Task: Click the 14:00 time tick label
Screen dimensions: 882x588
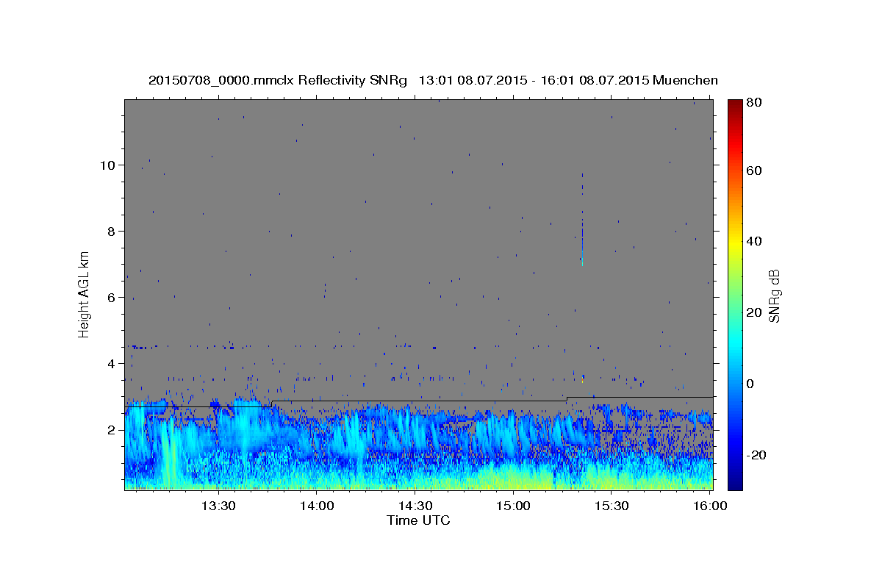Action: coord(317,506)
